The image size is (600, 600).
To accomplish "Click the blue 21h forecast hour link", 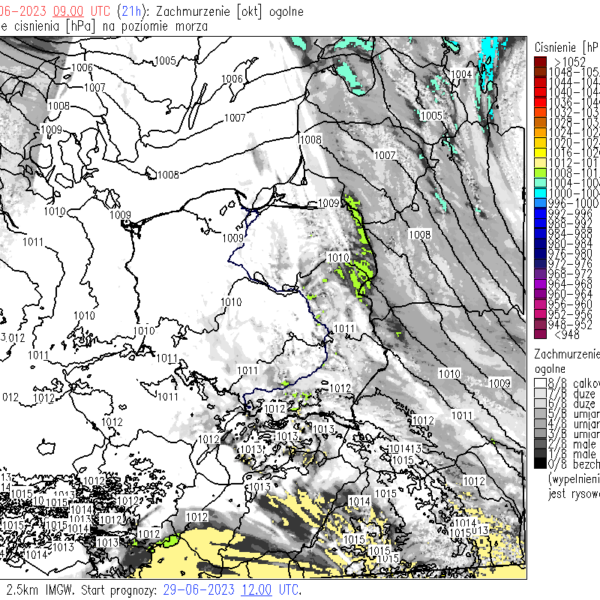I will (131, 11).
